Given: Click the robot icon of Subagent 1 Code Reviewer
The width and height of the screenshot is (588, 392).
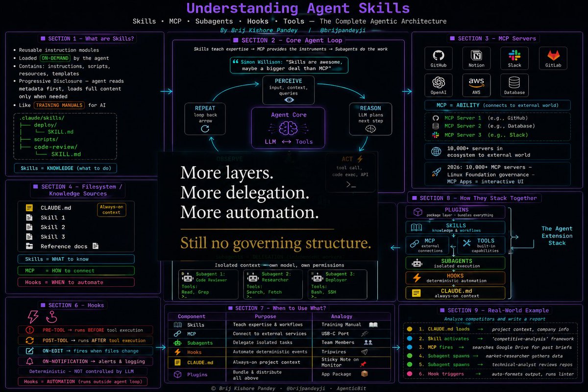Looking at the screenshot, I should [x=187, y=278].
